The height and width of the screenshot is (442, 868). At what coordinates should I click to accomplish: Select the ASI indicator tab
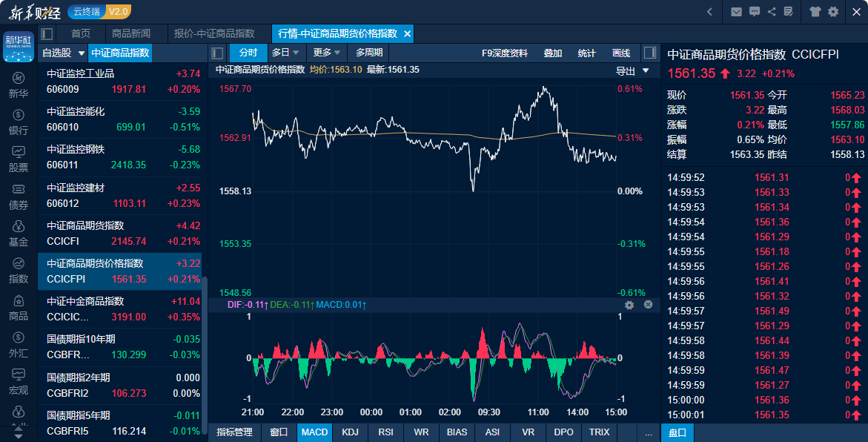coord(492,432)
